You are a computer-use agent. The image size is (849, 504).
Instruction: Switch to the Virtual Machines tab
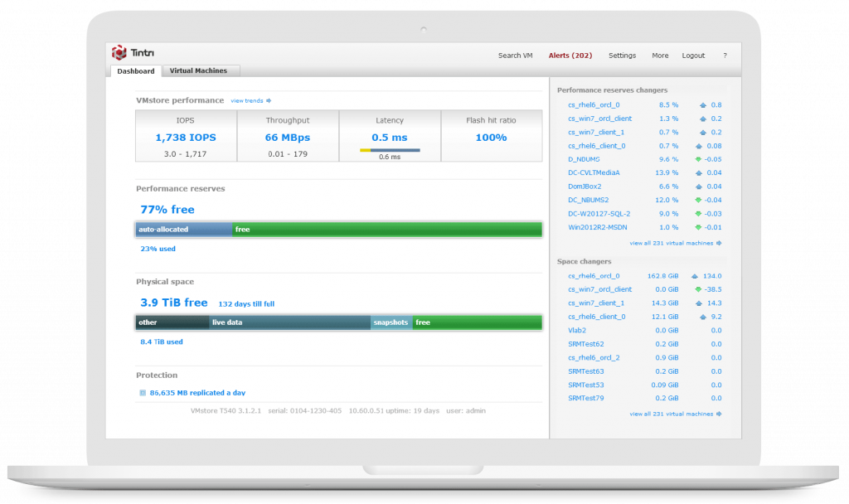[x=199, y=71]
